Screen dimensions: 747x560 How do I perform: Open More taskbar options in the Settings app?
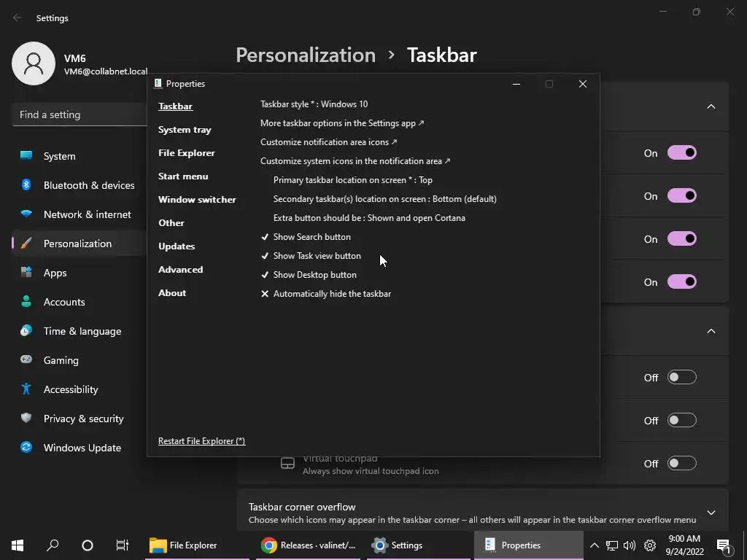click(342, 122)
